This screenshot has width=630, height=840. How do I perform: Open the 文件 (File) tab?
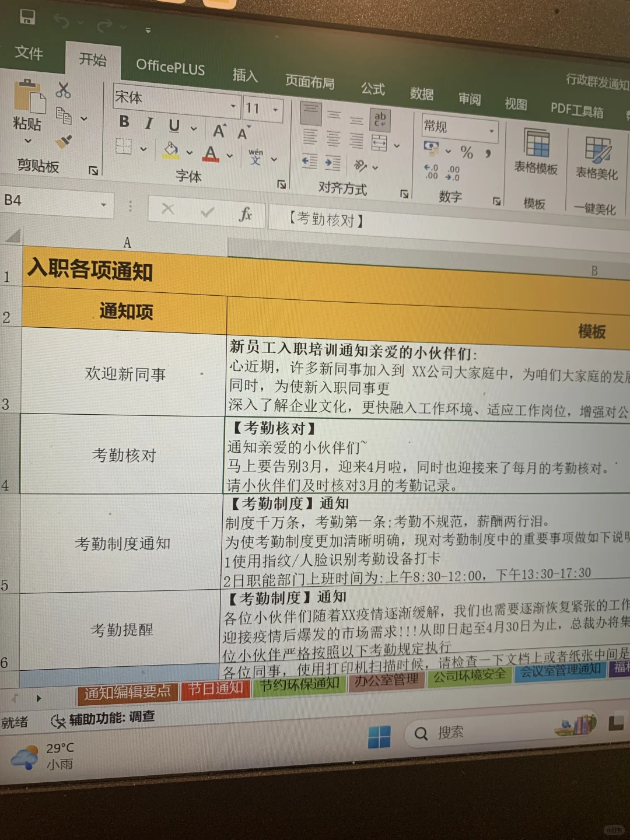click(x=29, y=52)
